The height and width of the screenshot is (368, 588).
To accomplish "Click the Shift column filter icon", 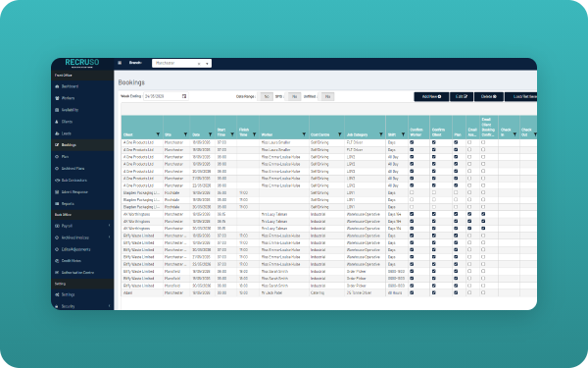I will point(403,134).
